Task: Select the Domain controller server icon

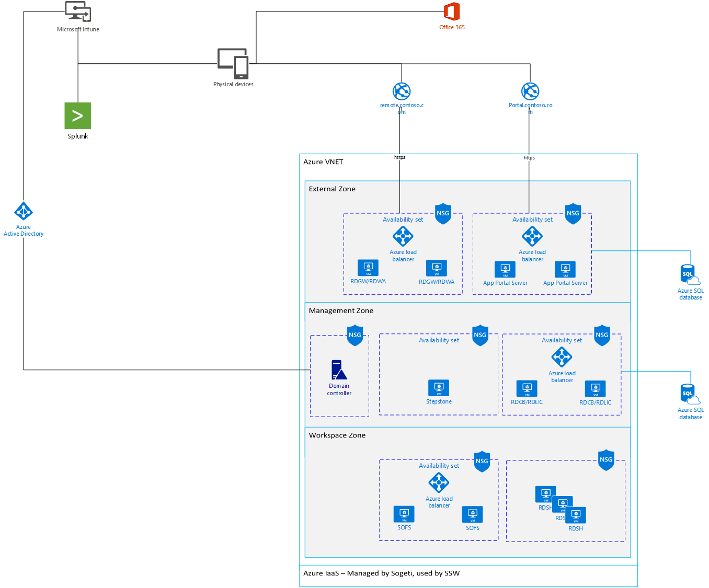Action: tap(339, 370)
